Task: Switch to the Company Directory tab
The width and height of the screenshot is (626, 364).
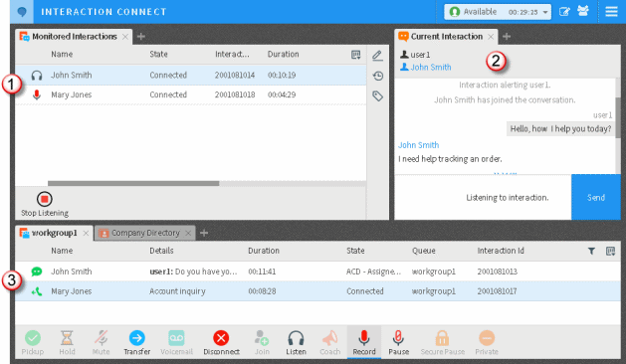Action: point(145,233)
